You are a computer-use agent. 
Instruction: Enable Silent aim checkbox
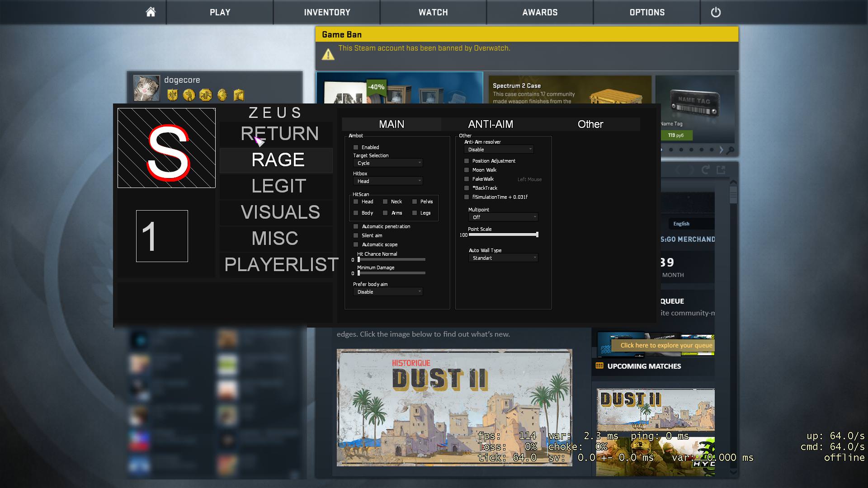356,235
